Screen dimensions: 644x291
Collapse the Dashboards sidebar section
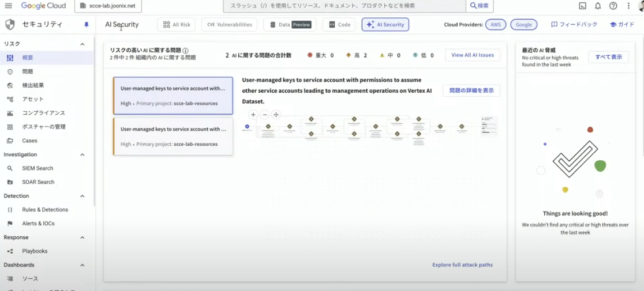coord(82,265)
